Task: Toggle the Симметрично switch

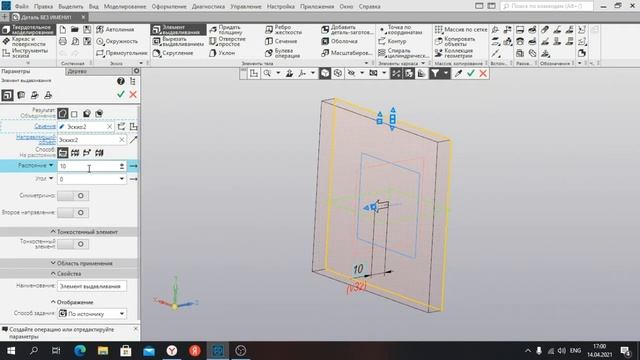Action: (x=73, y=196)
